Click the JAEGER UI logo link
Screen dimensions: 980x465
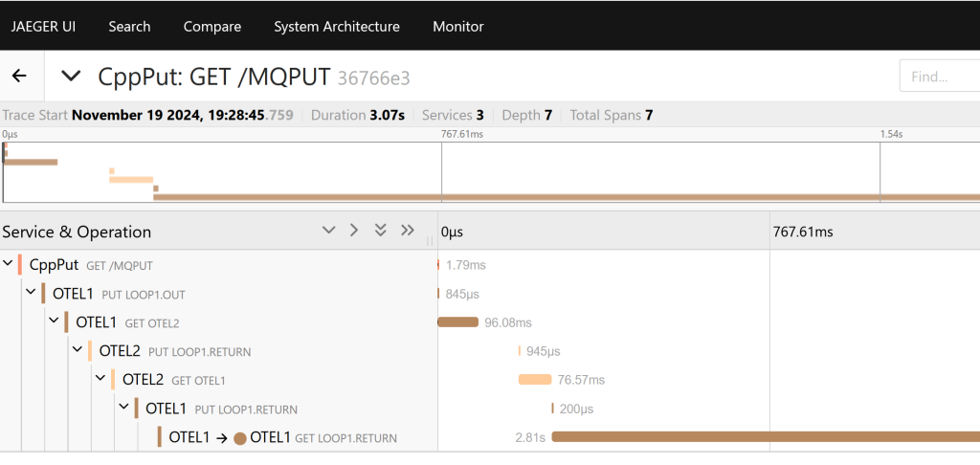coord(43,26)
